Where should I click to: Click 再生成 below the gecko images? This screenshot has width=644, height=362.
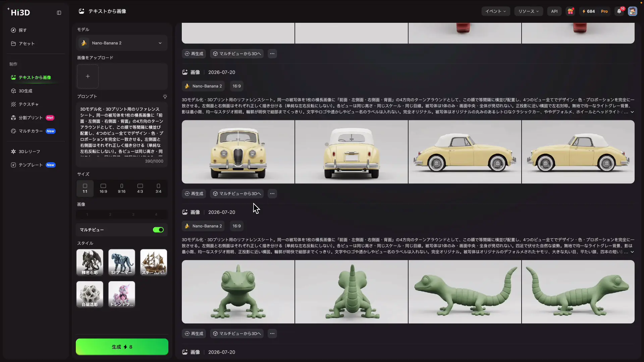(x=194, y=334)
